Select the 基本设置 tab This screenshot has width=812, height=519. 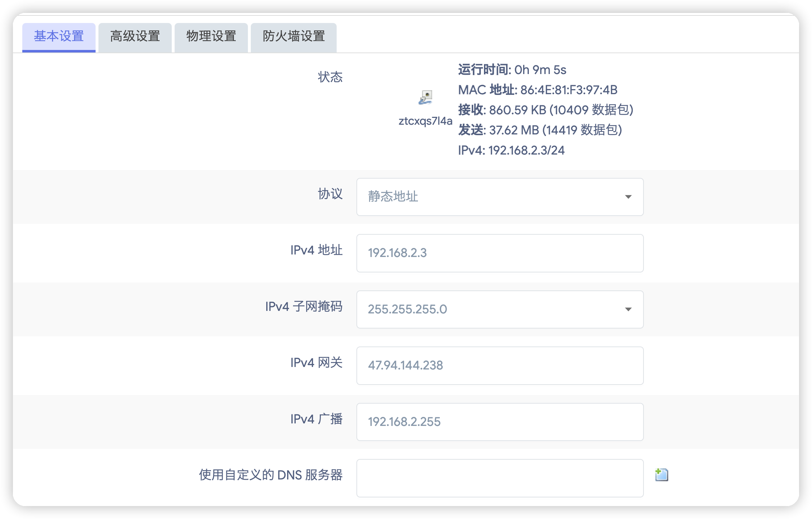59,37
